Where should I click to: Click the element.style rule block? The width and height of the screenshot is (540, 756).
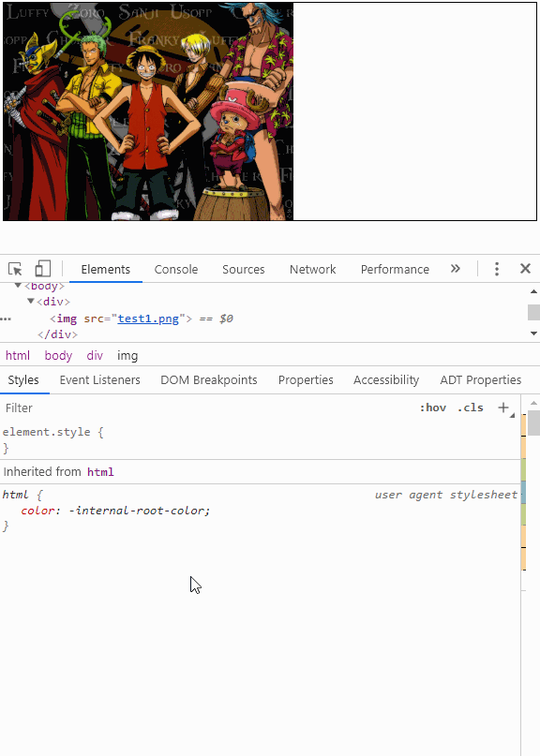[260, 439]
